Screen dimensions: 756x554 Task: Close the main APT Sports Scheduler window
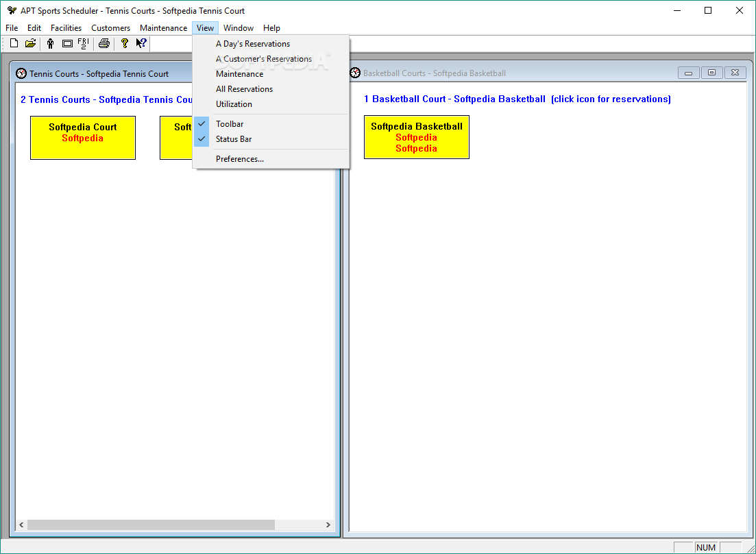tap(739, 10)
